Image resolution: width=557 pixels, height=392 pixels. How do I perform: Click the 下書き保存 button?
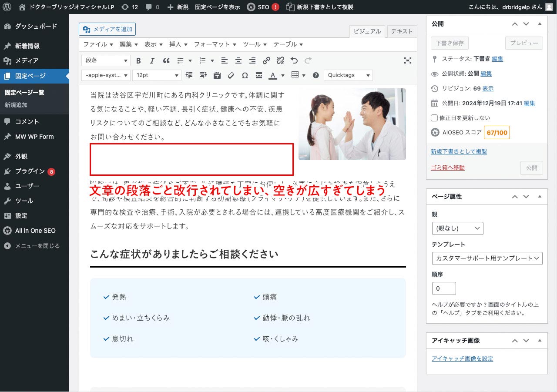(x=450, y=43)
